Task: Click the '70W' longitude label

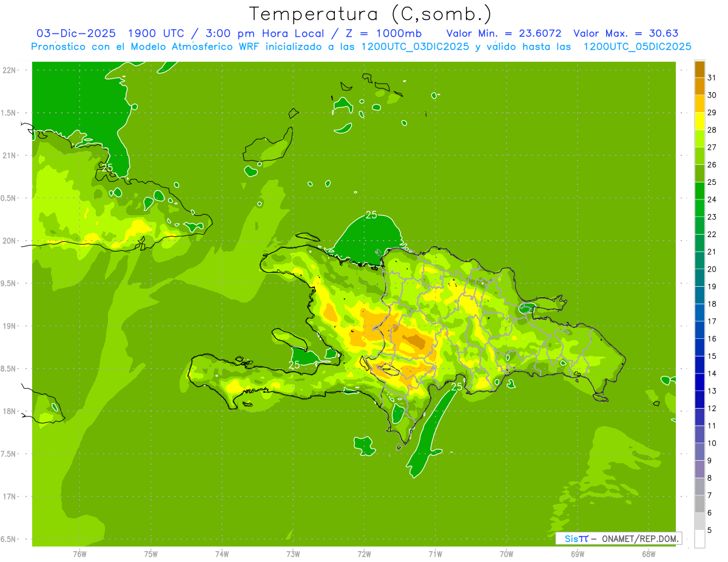Action: click(x=507, y=554)
